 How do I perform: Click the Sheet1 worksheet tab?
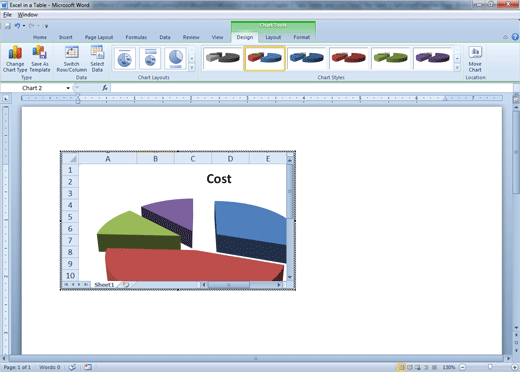(104, 285)
